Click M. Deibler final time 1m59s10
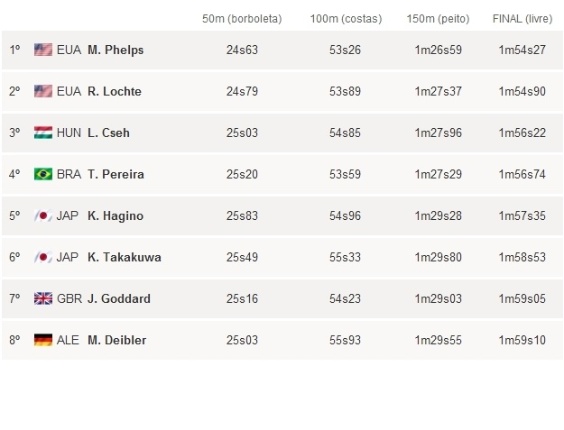Screen dimensions: 564x430 click(x=522, y=340)
